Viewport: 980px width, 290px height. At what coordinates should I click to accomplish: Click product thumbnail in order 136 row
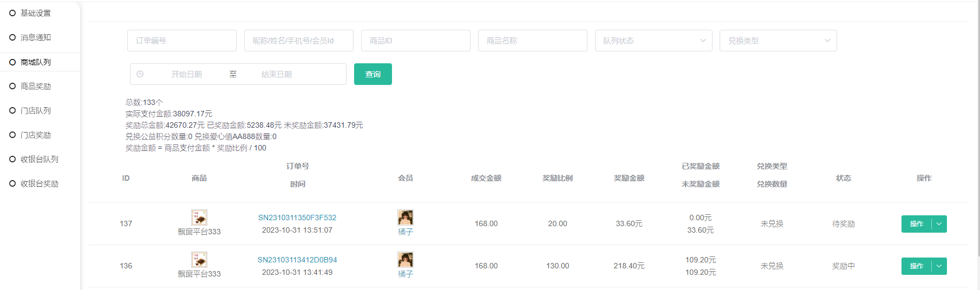pyautogui.click(x=199, y=260)
